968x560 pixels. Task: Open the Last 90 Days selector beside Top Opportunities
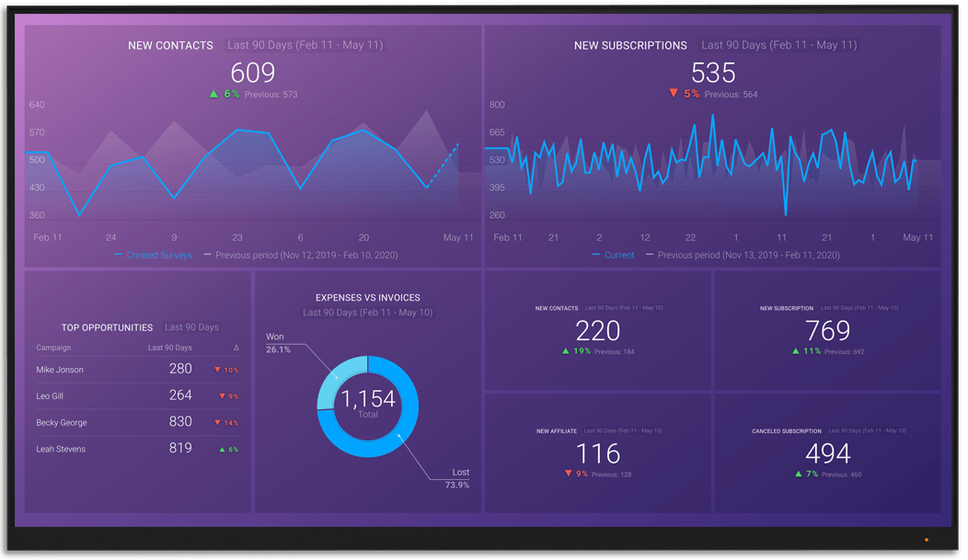tap(191, 327)
